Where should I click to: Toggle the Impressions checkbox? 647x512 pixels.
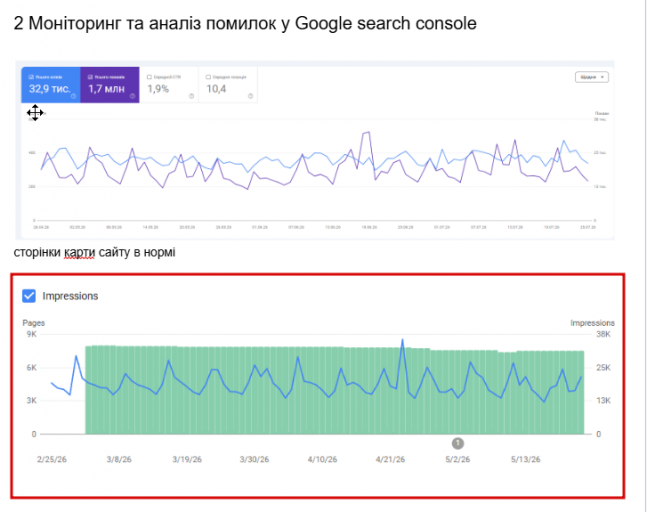(29, 296)
